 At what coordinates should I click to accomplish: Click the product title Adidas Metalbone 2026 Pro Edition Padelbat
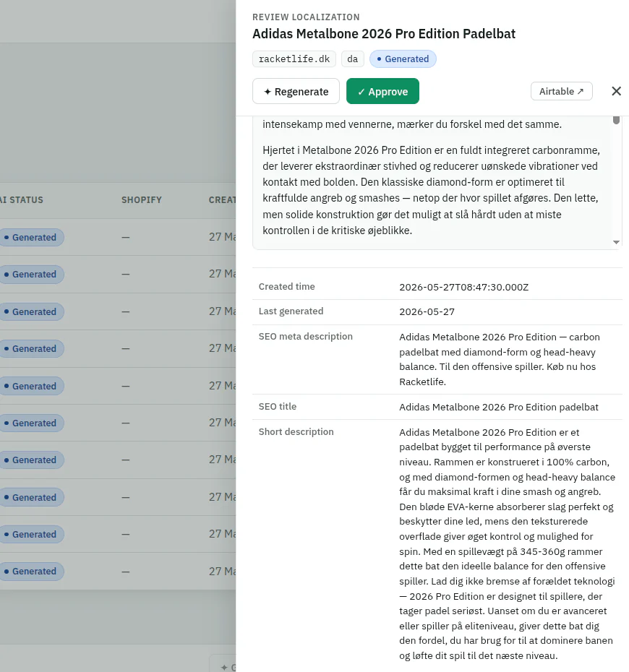(x=384, y=34)
